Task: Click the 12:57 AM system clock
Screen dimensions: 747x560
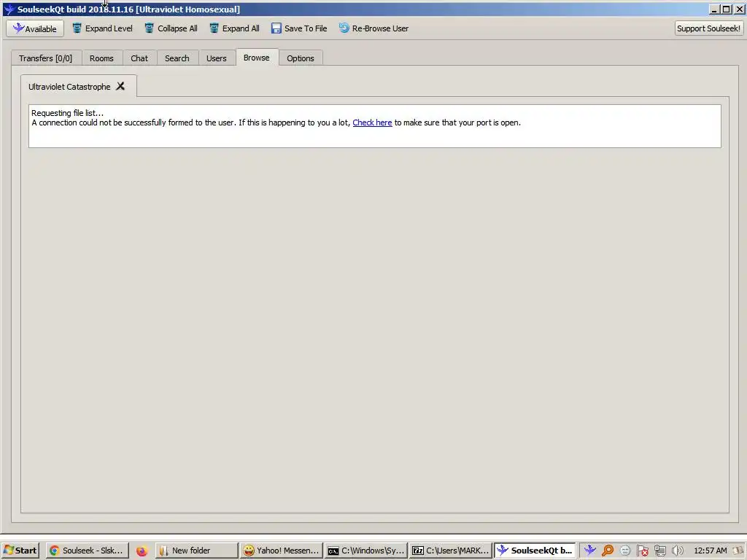Action: coord(711,551)
